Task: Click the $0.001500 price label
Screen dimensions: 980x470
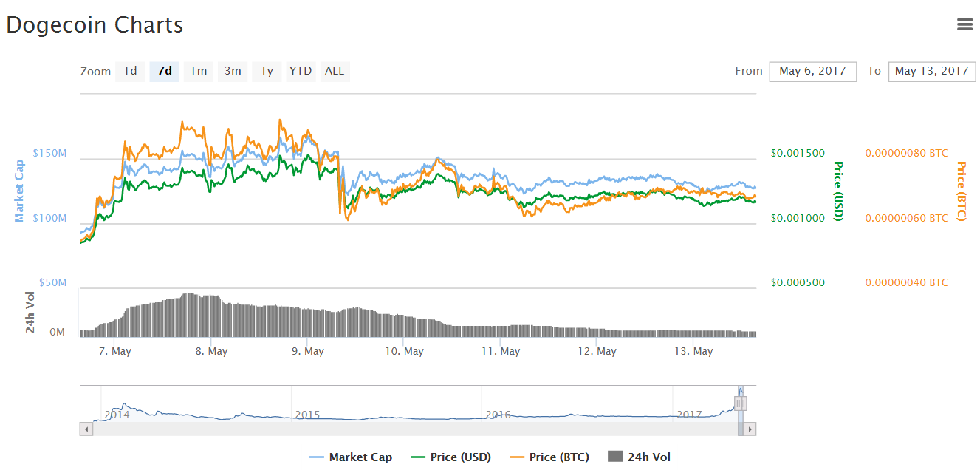Action: click(798, 153)
